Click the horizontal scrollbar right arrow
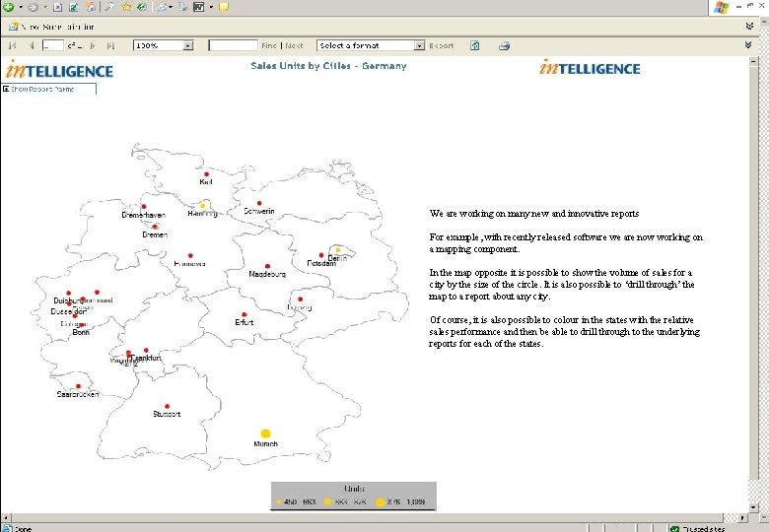769x532 pixels. click(742, 517)
